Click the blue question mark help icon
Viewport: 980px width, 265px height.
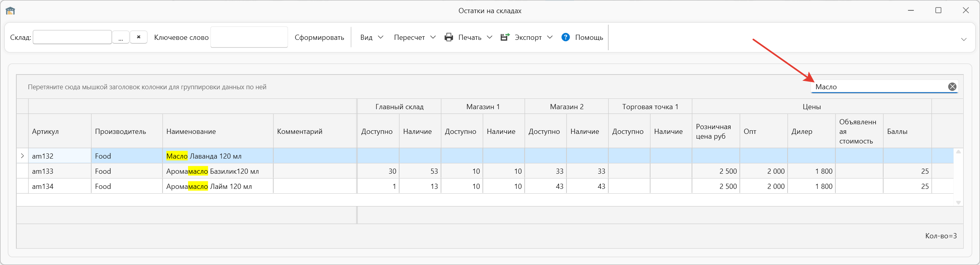[x=565, y=37]
